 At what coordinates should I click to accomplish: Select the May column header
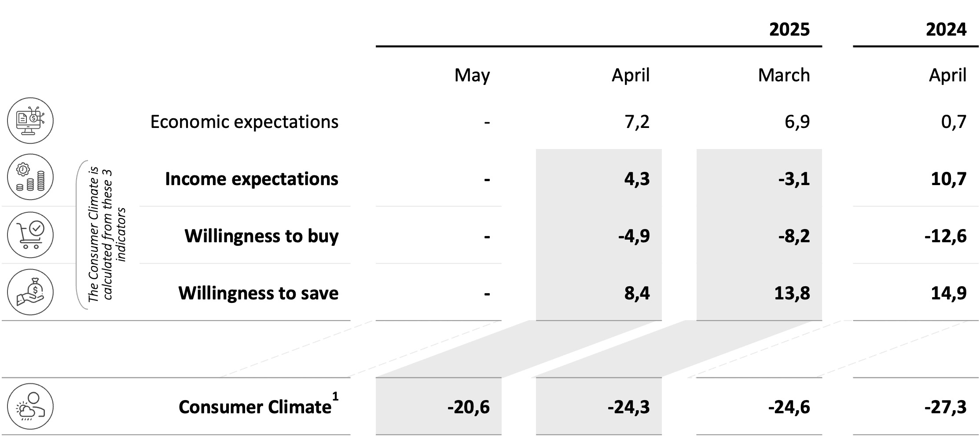[472, 75]
